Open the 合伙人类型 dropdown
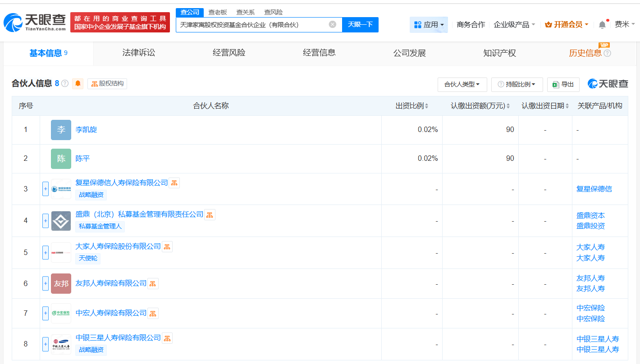This screenshot has height=364, width=640. pos(462,84)
